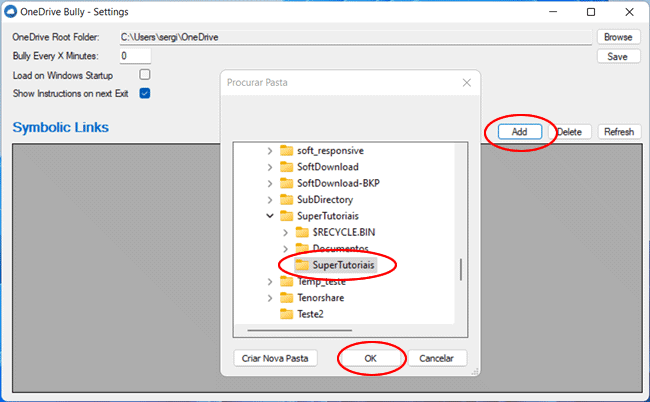Select the nested SuperTutoriais subfolder
This screenshot has width=650, height=402.
coord(343,265)
